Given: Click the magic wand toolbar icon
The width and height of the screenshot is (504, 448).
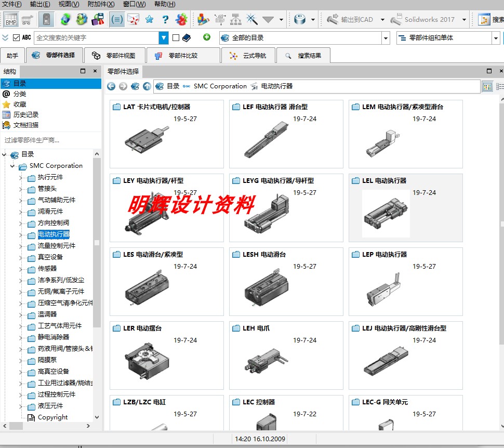Looking at the screenshot, I should (x=252, y=20).
